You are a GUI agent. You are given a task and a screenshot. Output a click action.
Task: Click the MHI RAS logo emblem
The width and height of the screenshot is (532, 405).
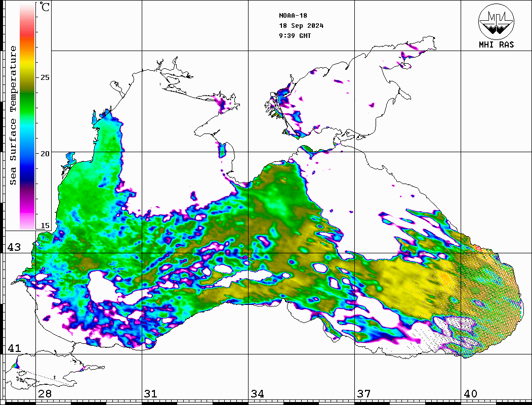496,21
